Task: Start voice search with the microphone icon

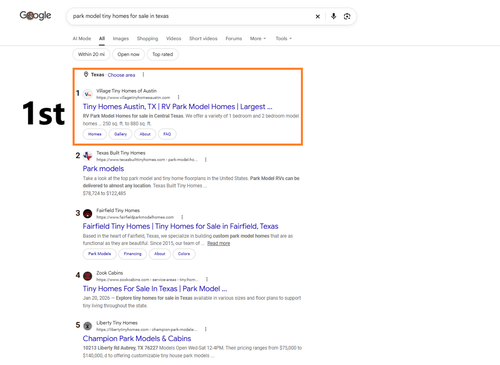Action: pos(333,16)
